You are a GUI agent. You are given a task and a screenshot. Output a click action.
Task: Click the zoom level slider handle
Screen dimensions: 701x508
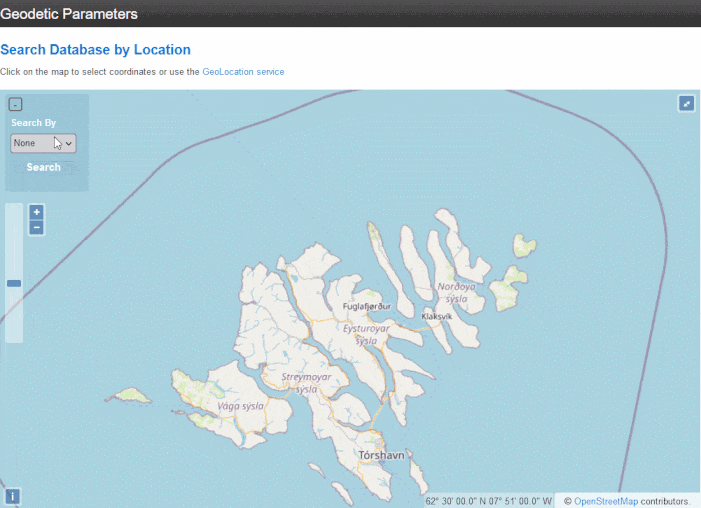coord(14,283)
